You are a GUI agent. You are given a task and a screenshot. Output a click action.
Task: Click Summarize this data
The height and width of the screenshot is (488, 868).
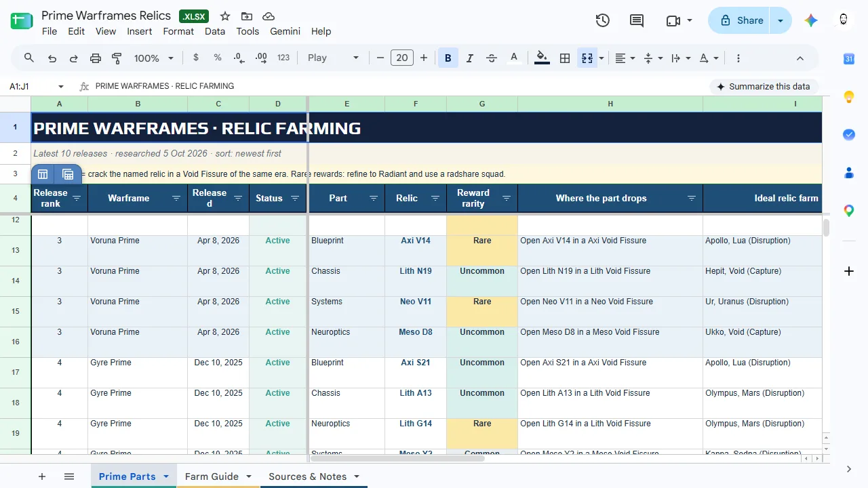[764, 87]
